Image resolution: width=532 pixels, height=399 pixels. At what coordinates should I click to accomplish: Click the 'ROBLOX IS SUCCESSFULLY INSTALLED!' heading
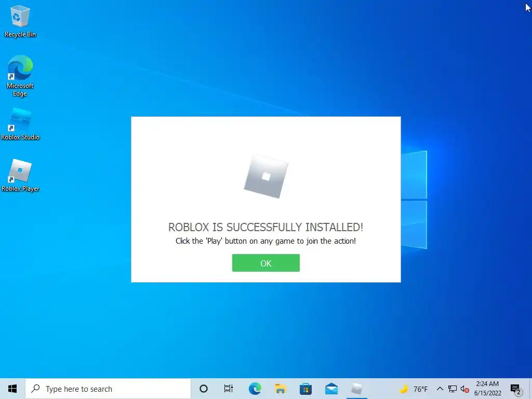pos(265,227)
